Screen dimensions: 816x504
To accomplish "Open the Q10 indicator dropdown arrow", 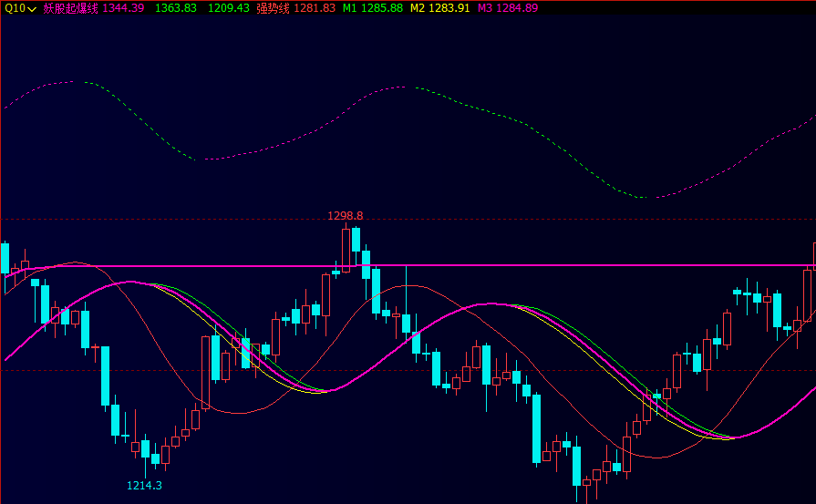I will coord(32,9).
